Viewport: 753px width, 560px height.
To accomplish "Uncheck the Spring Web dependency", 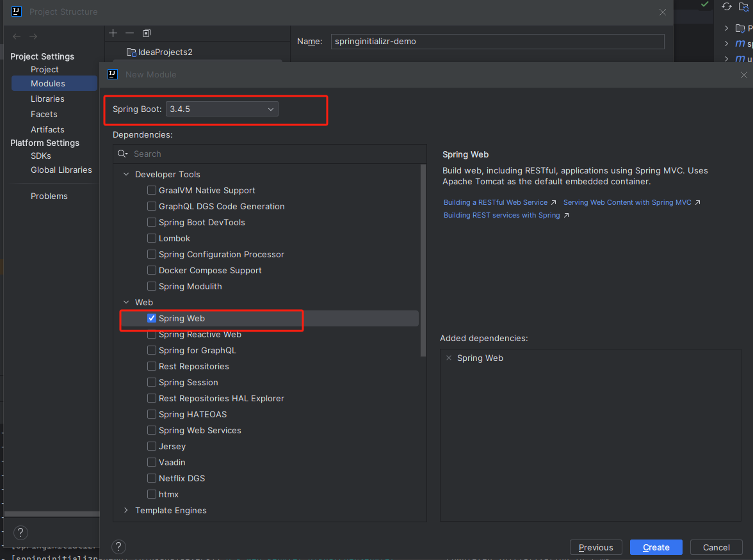I will point(152,318).
